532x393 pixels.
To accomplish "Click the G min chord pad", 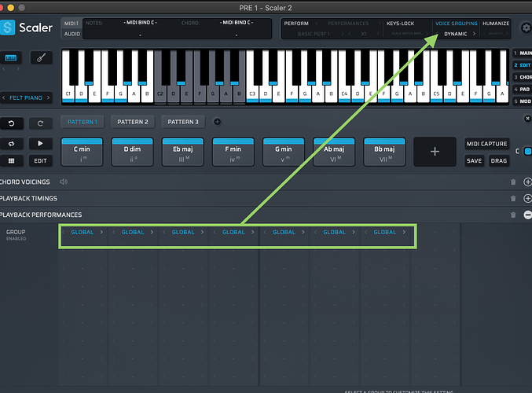I will 284,152.
